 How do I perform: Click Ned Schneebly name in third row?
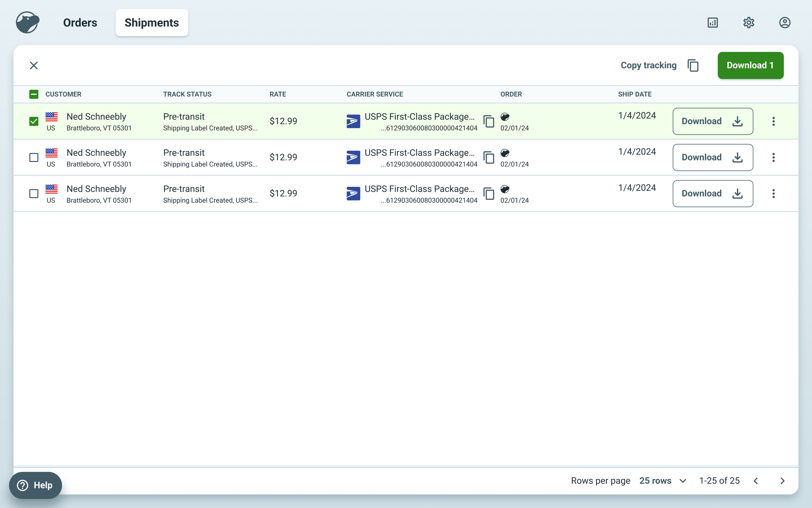[x=96, y=189]
